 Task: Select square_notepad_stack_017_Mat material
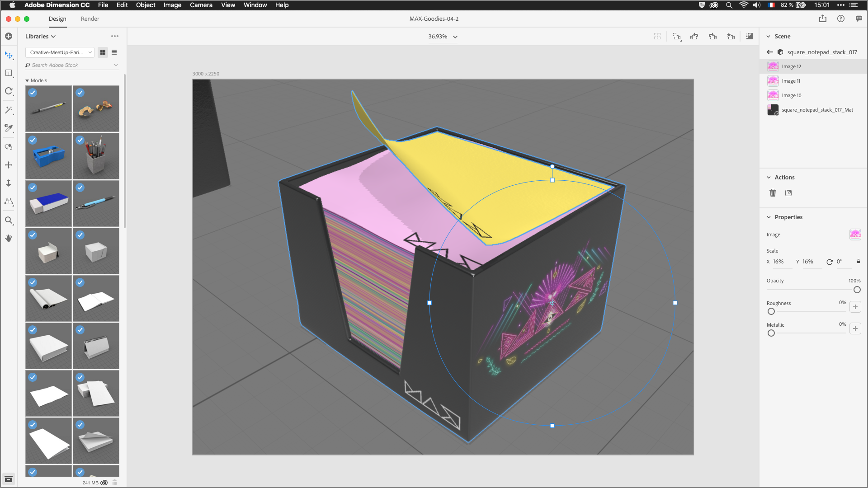pyautogui.click(x=813, y=110)
